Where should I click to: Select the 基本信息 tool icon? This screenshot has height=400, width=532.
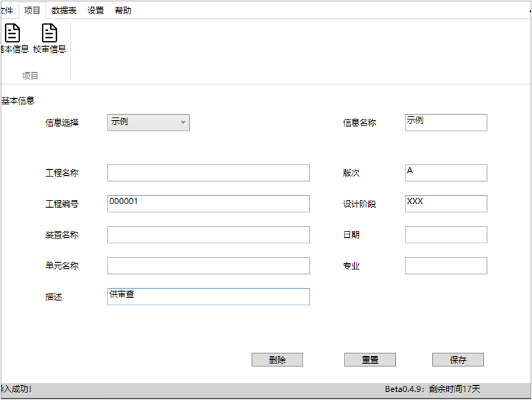[12, 36]
